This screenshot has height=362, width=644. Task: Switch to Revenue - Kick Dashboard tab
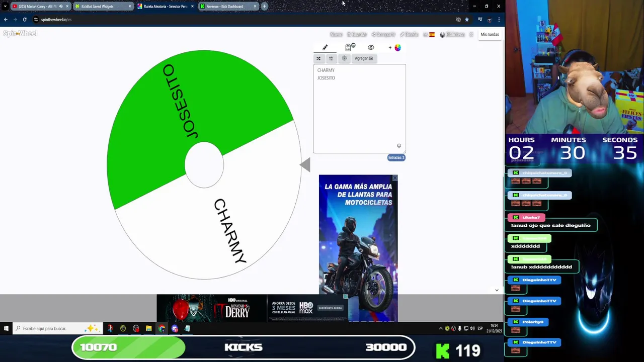click(227, 7)
